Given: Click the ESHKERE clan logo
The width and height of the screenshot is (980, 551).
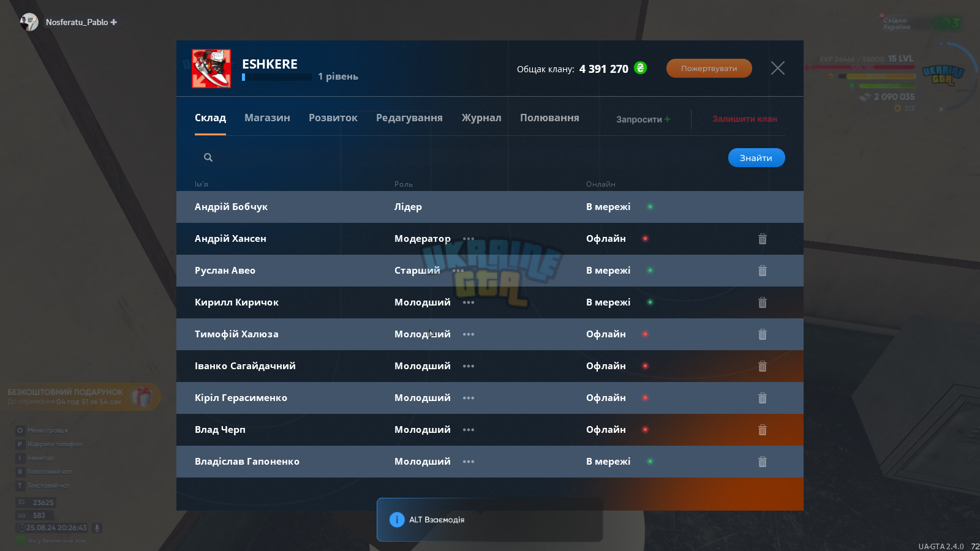Looking at the screenshot, I should [x=211, y=69].
